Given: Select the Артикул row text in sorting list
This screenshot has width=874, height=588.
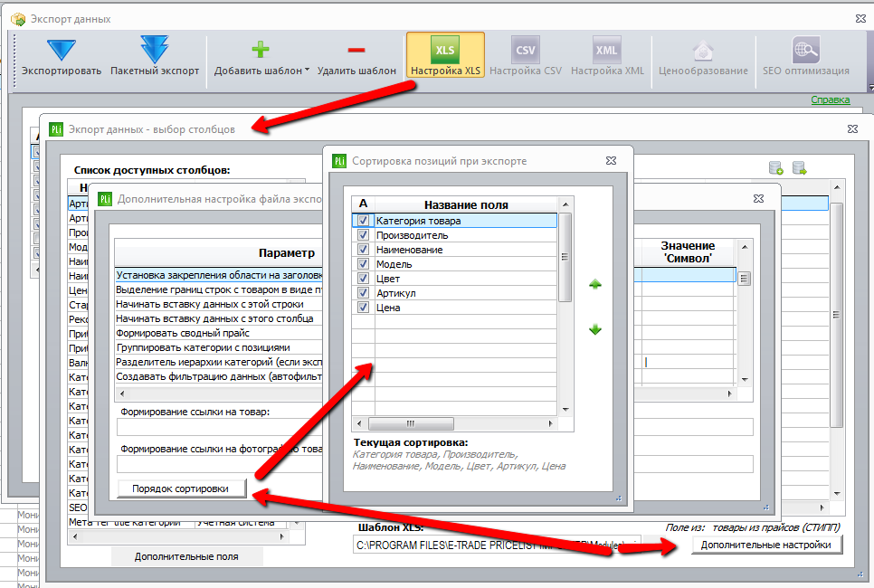Looking at the screenshot, I should 395,293.
